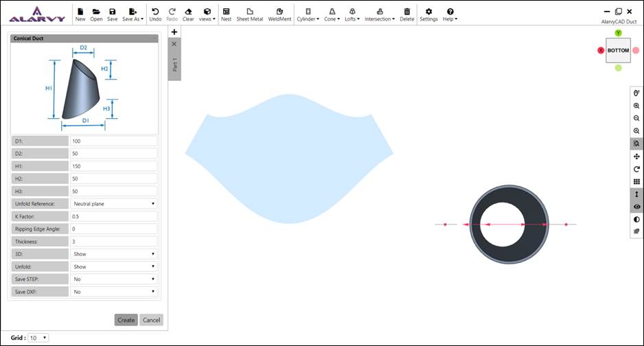The height and width of the screenshot is (346, 644).
Task: Click the bottom cube icon in right toolbar
Action: [636, 231]
